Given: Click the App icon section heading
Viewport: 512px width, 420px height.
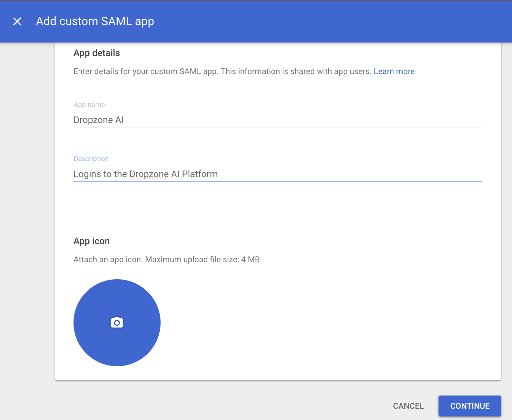Looking at the screenshot, I should point(92,241).
